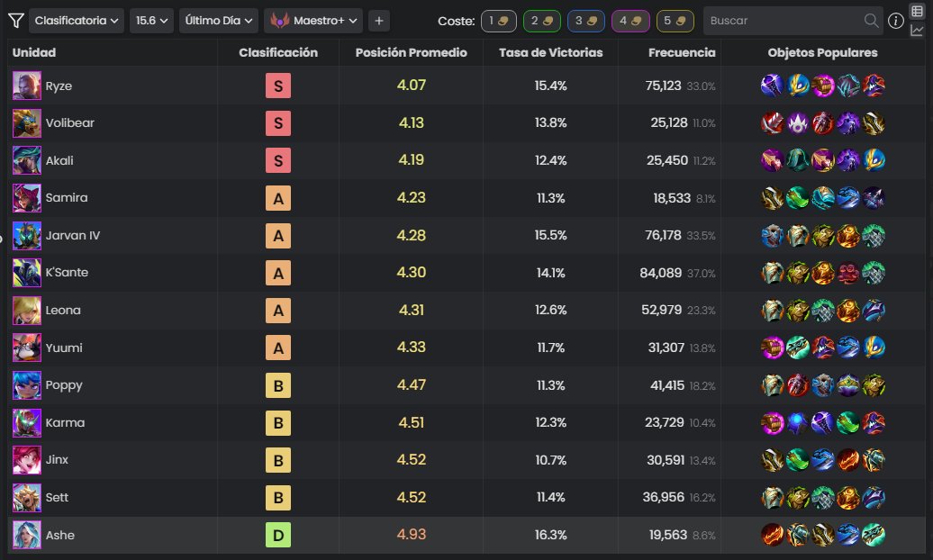The height and width of the screenshot is (560, 933).
Task: Click Samira's A tier badge
Action: click(x=278, y=198)
